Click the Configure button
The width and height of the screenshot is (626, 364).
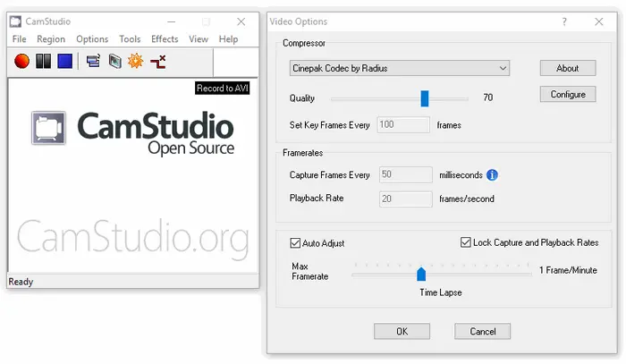567,94
